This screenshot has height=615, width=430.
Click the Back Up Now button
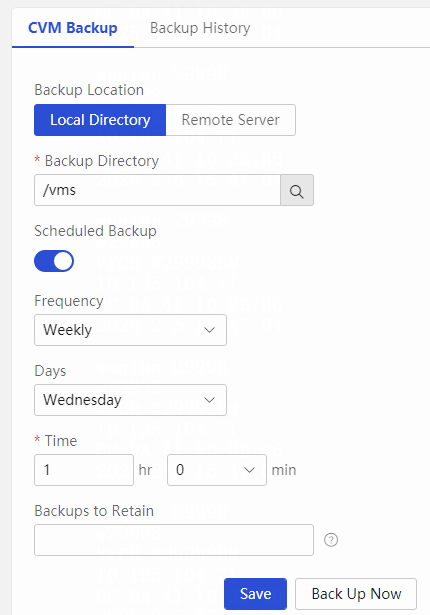pos(356,594)
